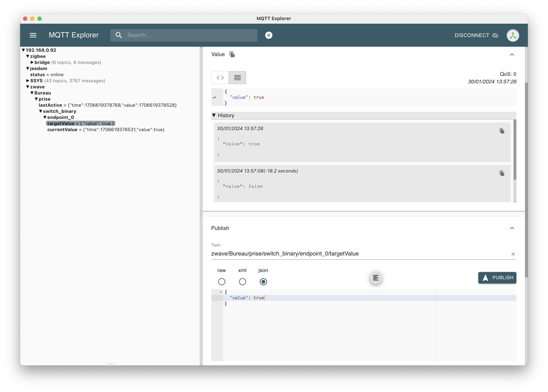This screenshot has height=392, width=548.
Task: Switch to raw code view
Action: point(220,77)
